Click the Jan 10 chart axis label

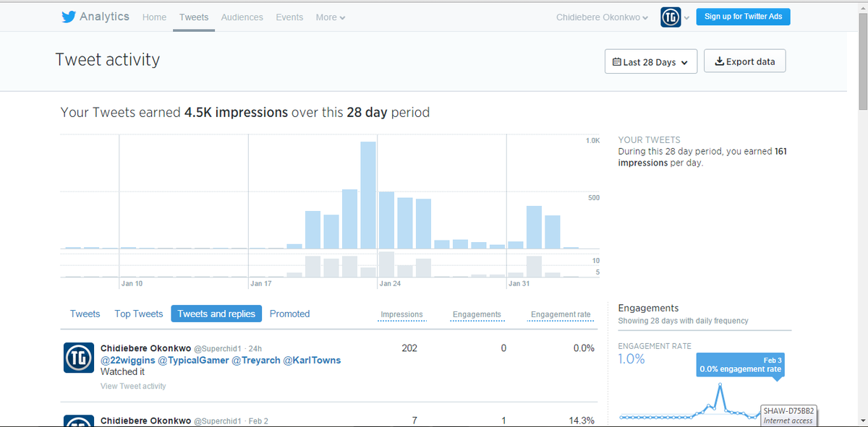click(x=132, y=284)
